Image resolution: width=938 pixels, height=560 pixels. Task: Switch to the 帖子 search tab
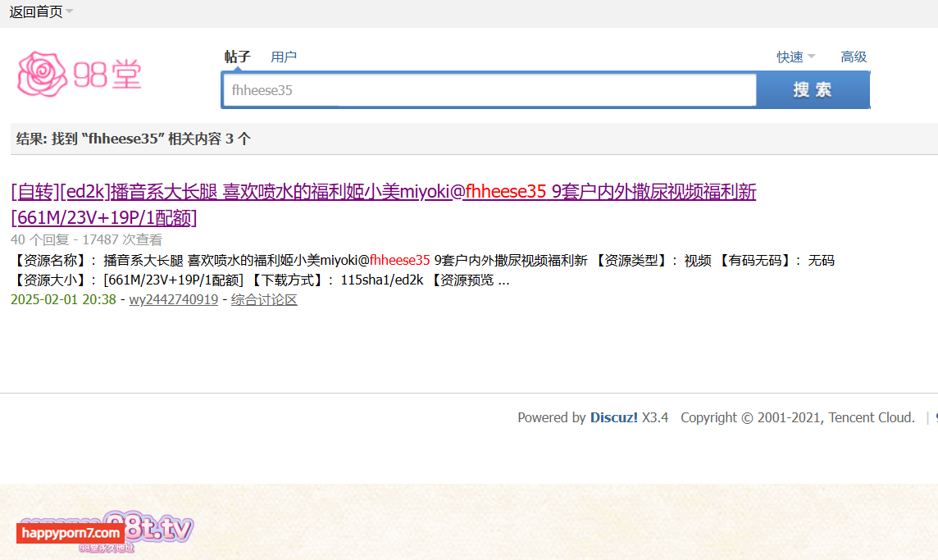click(x=237, y=57)
